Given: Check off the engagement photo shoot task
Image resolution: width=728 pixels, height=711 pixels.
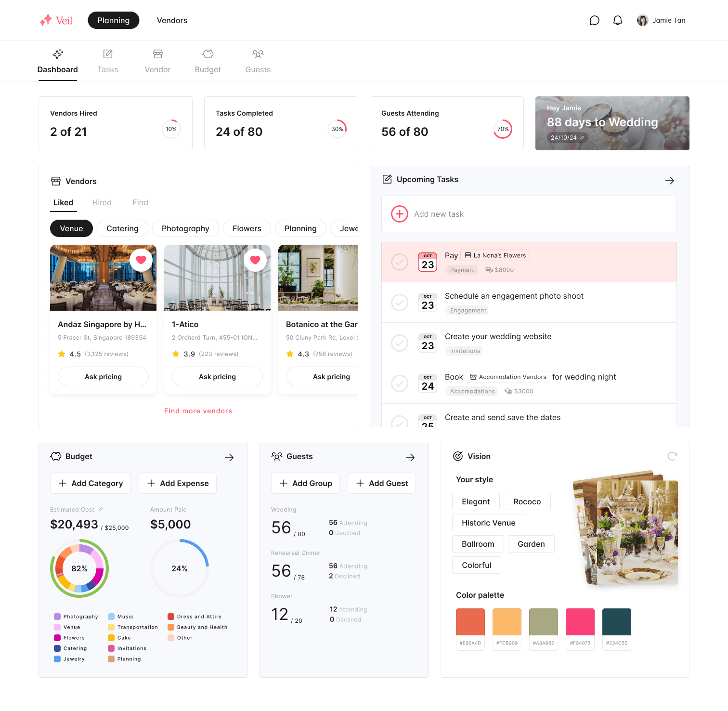Looking at the screenshot, I should (x=400, y=303).
